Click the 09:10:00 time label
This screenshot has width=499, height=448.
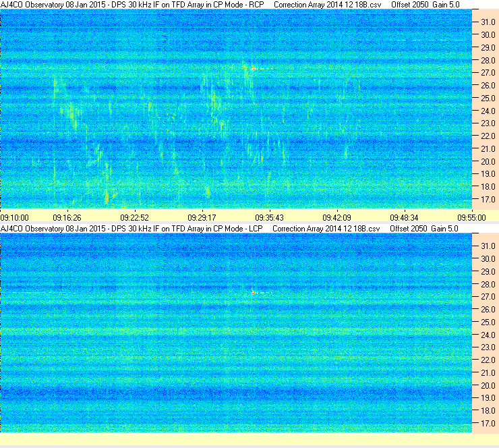(14, 218)
